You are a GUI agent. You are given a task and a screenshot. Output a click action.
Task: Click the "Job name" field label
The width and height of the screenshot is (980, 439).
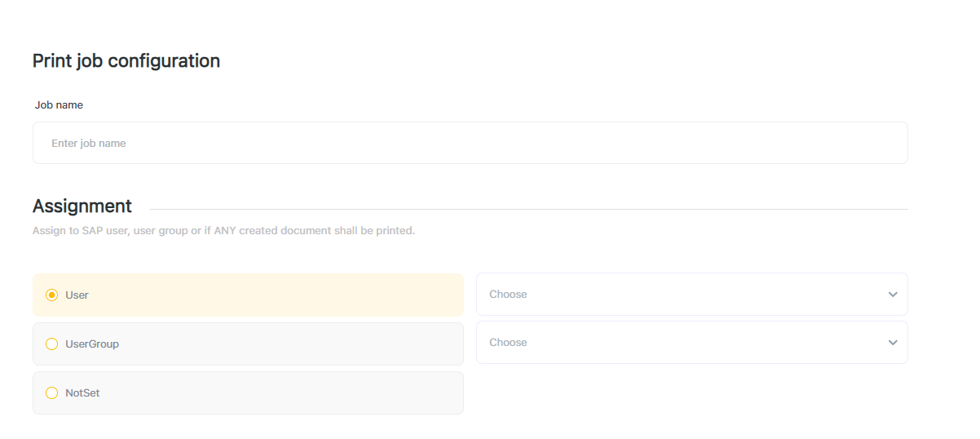[x=59, y=105]
